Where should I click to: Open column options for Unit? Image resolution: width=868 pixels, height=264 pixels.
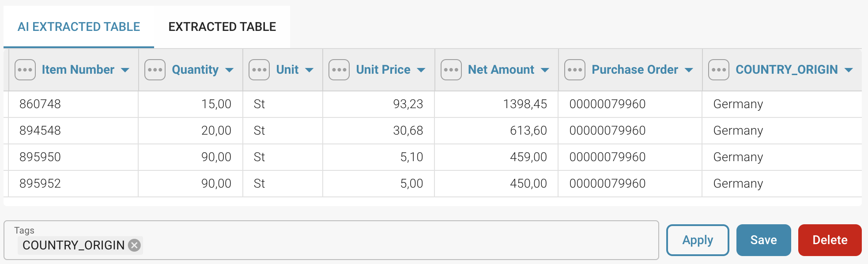[x=260, y=69]
